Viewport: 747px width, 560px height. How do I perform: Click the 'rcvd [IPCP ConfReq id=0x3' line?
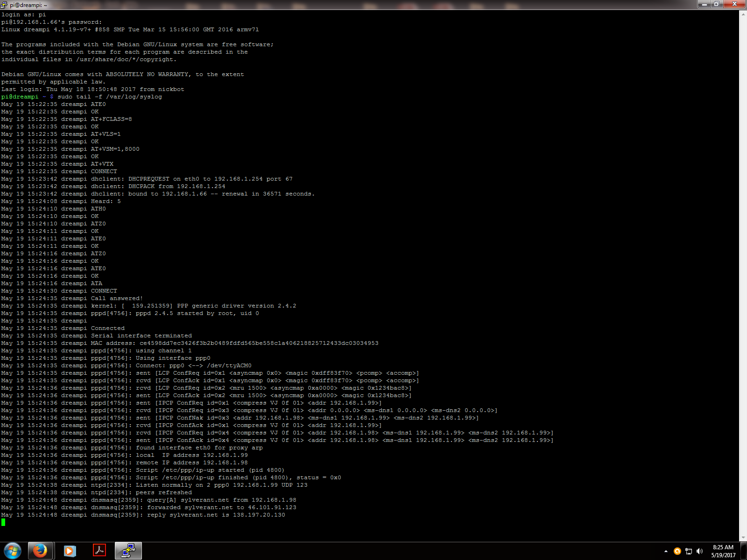250,410
